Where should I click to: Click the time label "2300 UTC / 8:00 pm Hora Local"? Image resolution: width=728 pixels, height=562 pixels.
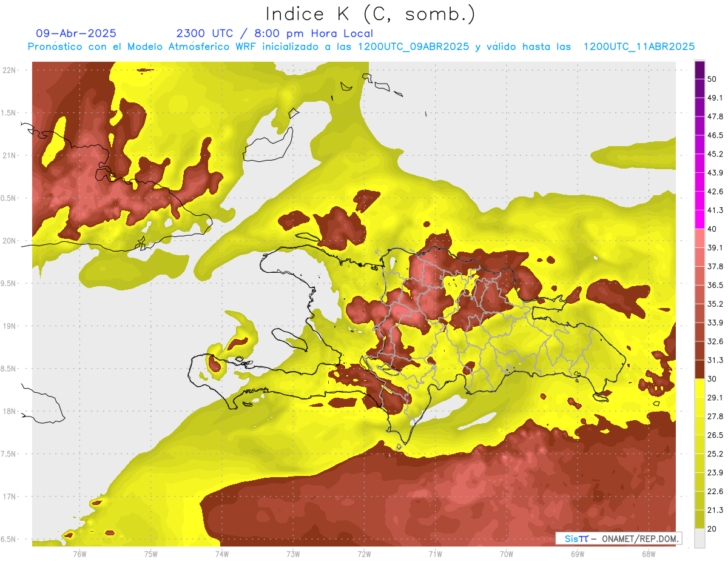click(x=275, y=33)
